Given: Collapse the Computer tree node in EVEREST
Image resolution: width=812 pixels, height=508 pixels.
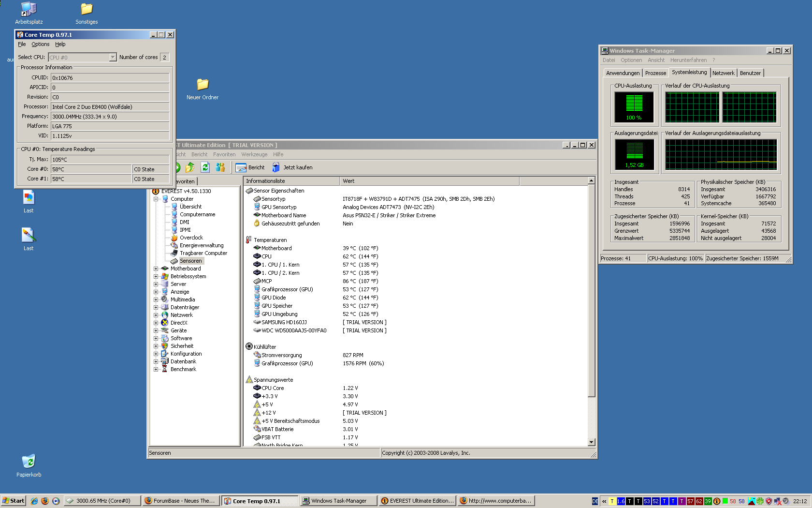Looking at the screenshot, I should (x=156, y=199).
